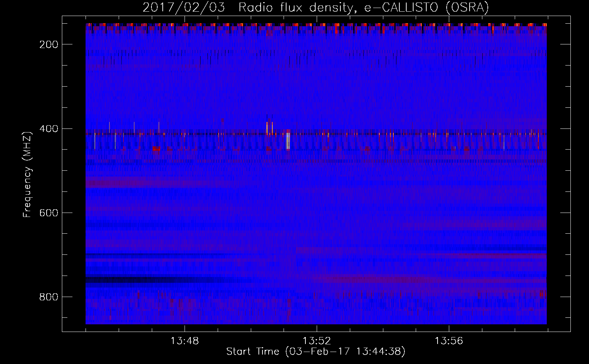Click the 'Start Time (03-Feb-17 13:44:38)' label
Screen dimensions: 589x364
pos(316,352)
